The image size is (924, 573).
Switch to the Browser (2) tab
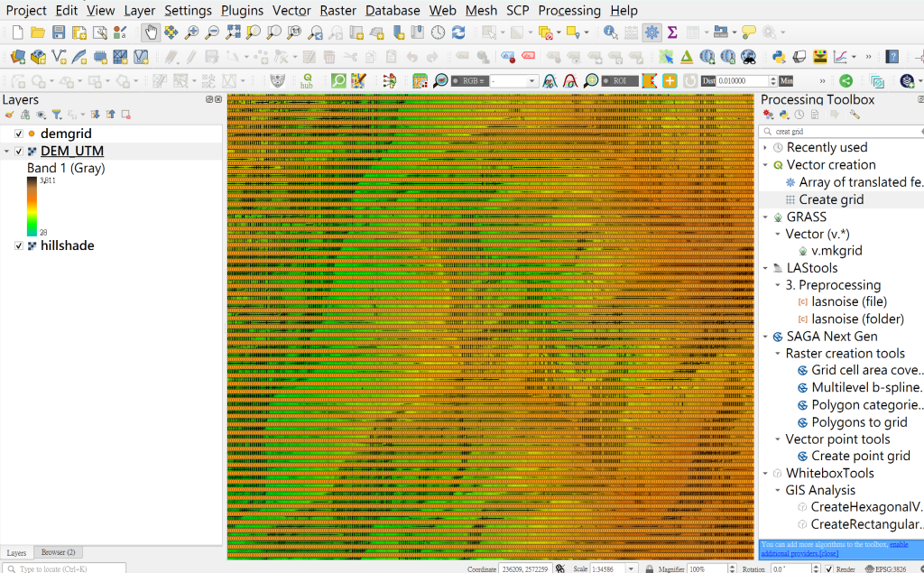coord(59,552)
